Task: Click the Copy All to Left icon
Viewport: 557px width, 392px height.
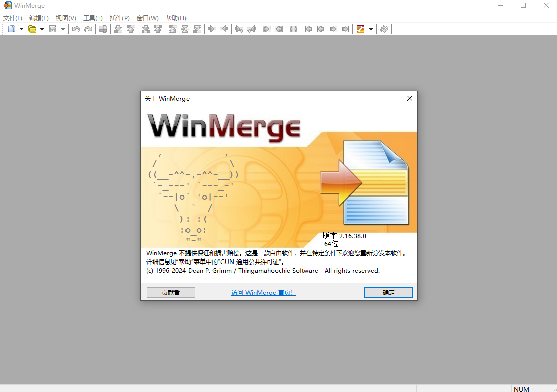Action: point(279,29)
